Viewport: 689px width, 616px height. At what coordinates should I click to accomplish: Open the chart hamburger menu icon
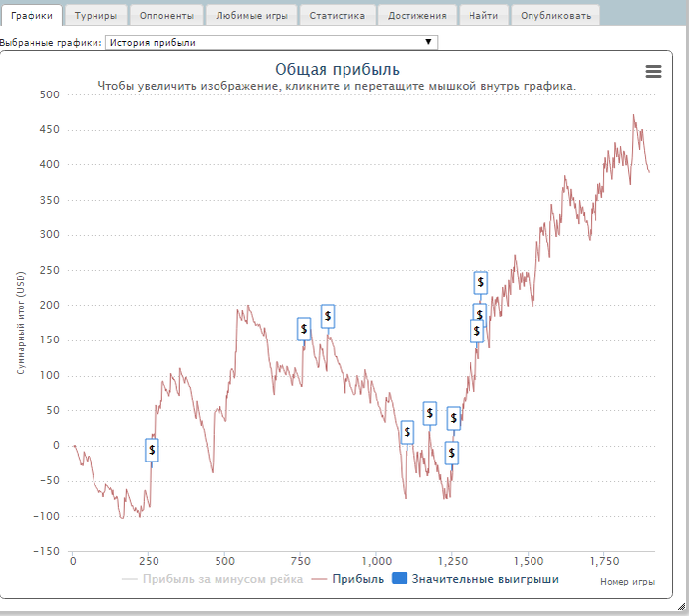[x=653, y=71]
